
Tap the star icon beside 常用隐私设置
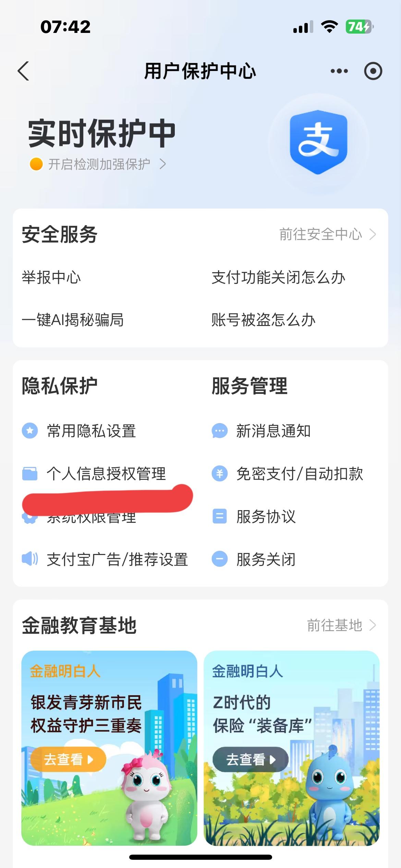click(x=30, y=431)
